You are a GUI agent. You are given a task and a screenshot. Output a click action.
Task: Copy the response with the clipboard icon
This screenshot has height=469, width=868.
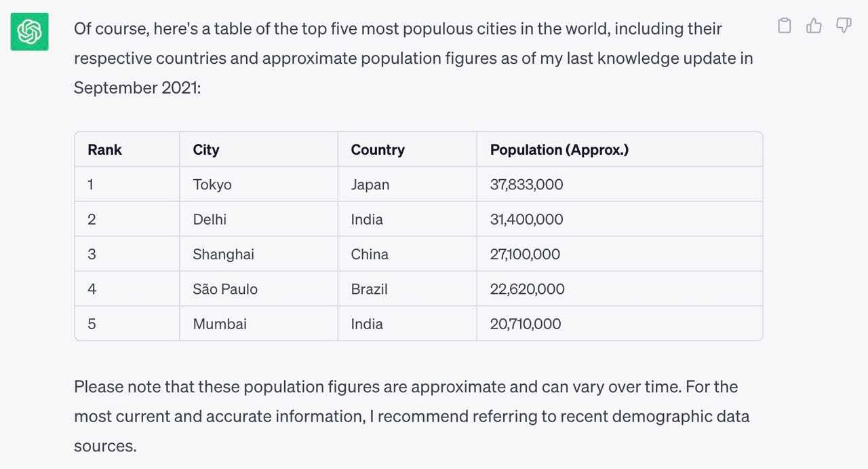(x=784, y=26)
